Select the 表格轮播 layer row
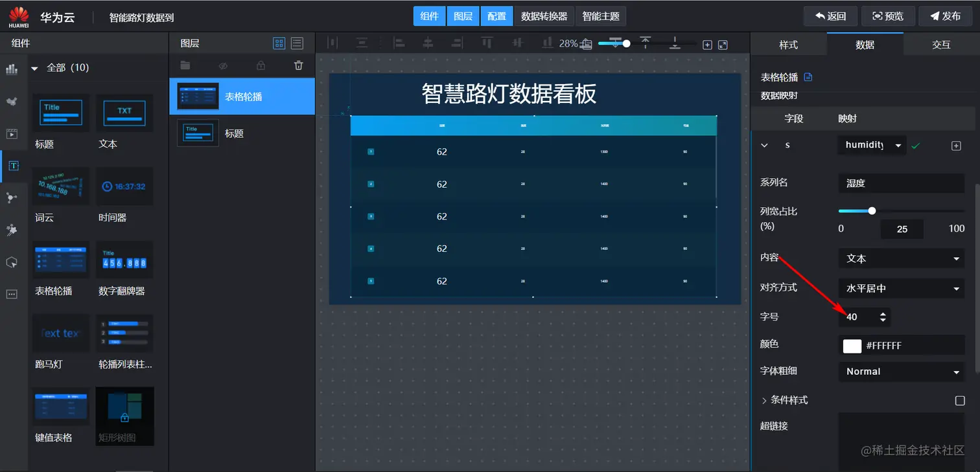 (x=242, y=96)
